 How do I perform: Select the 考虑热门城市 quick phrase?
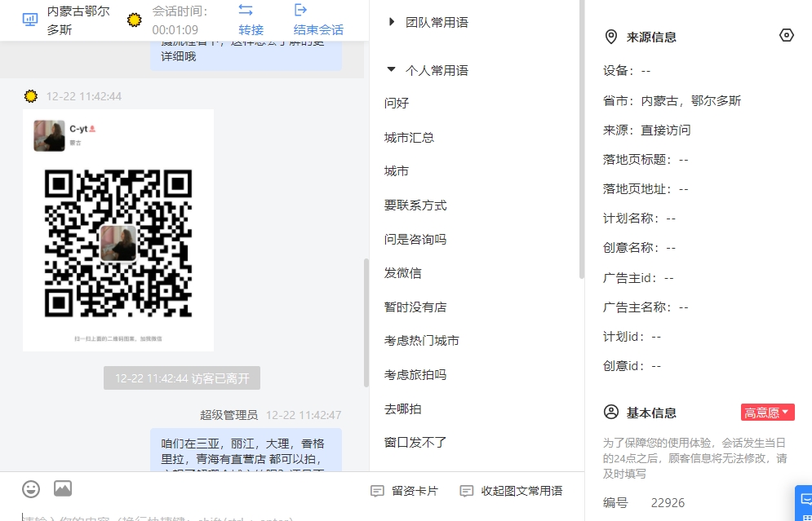tap(422, 341)
